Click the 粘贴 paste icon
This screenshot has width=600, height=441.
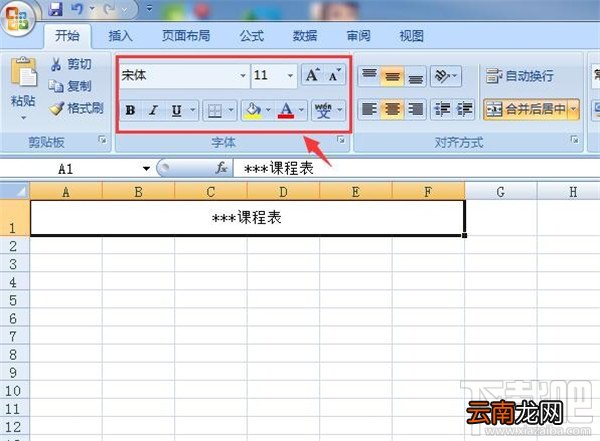(x=23, y=72)
